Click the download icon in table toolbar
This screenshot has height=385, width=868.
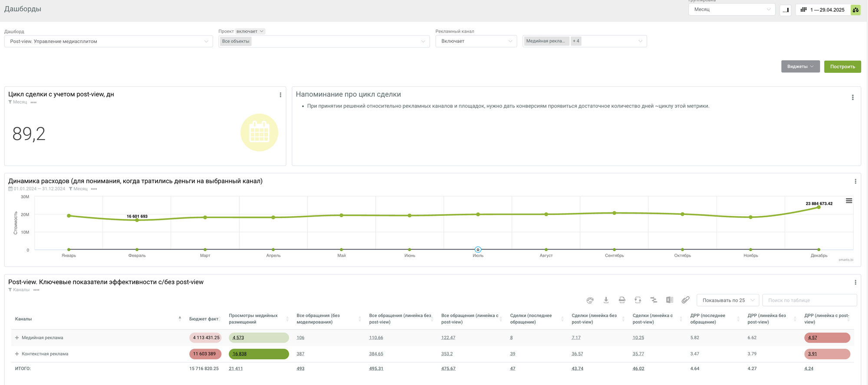point(606,300)
